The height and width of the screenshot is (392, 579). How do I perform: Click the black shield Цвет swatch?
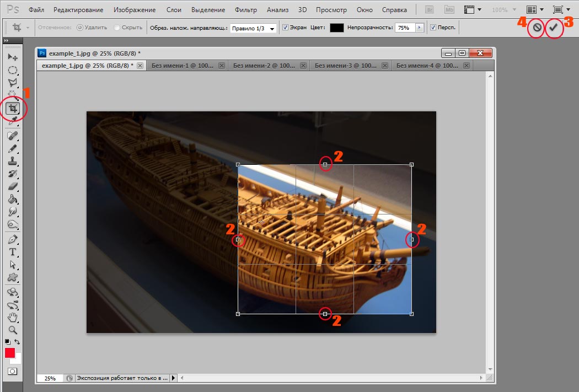pos(336,28)
